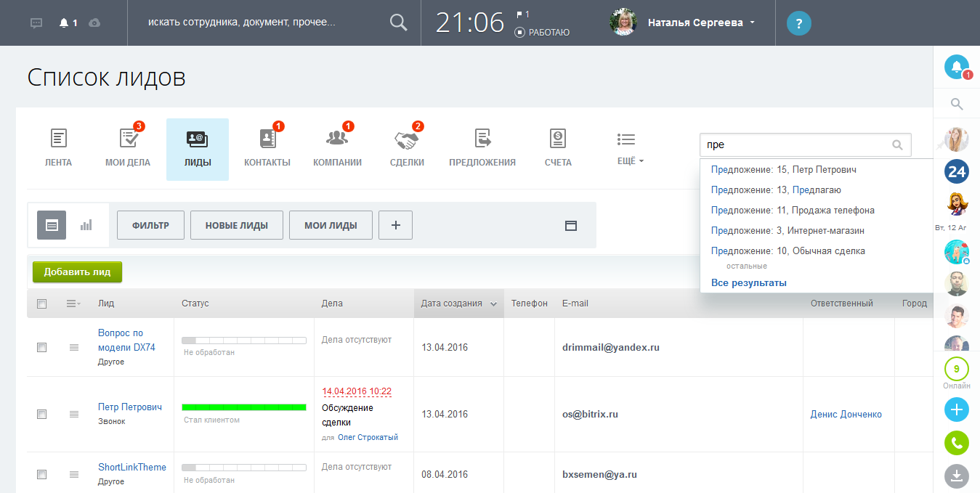Open the Контакты tab
The image size is (980, 493).
pyautogui.click(x=267, y=148)
